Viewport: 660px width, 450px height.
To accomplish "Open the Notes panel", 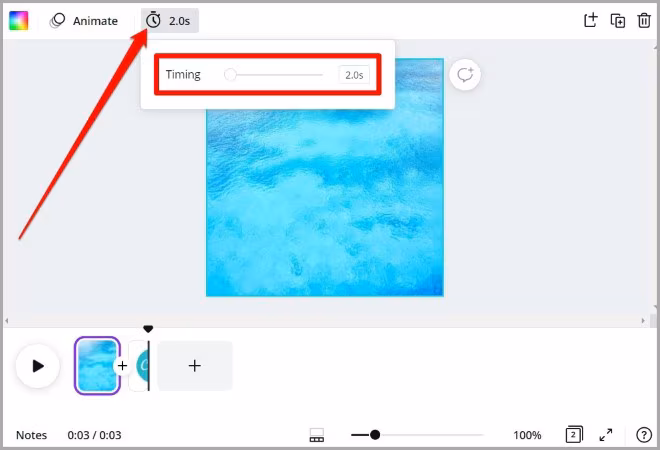I will point(32,435).
